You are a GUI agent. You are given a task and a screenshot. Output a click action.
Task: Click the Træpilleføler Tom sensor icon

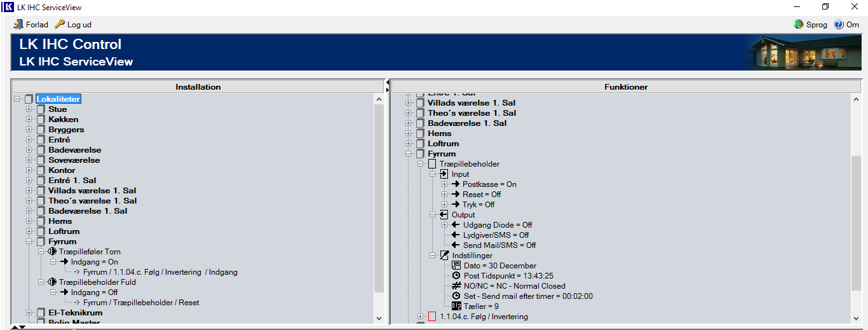tap(52, 252)
